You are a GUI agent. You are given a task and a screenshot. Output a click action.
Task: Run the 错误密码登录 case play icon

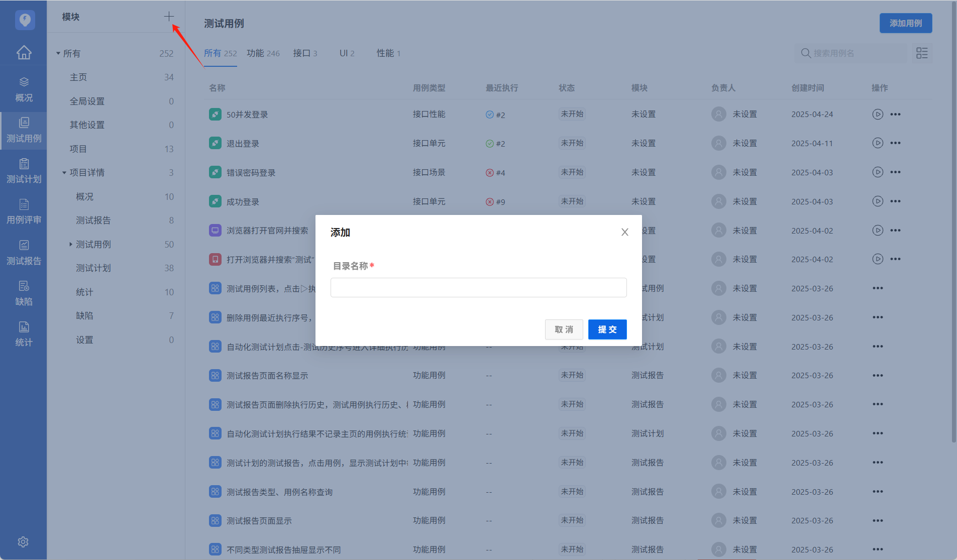(877, 172)
